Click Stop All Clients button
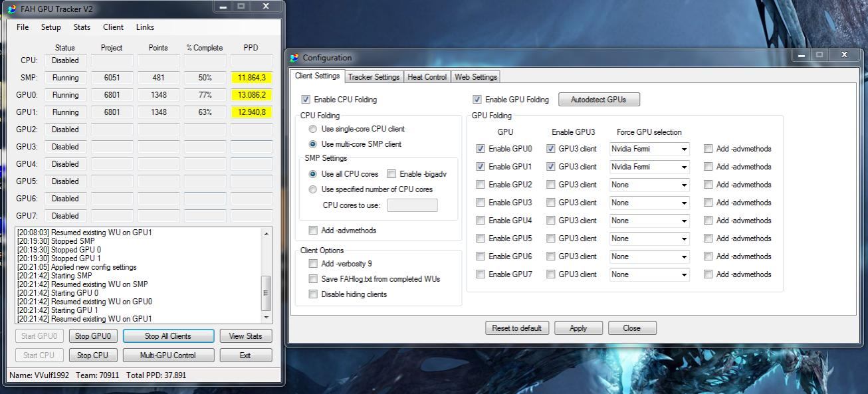 pyautogui.click(x=168, y=336)
